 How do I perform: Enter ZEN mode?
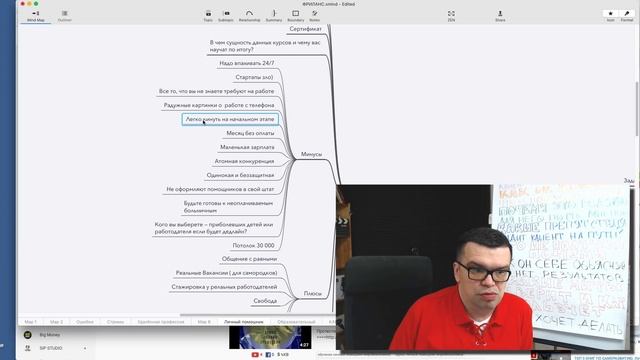pyautogui.click(x=451, y=16)
